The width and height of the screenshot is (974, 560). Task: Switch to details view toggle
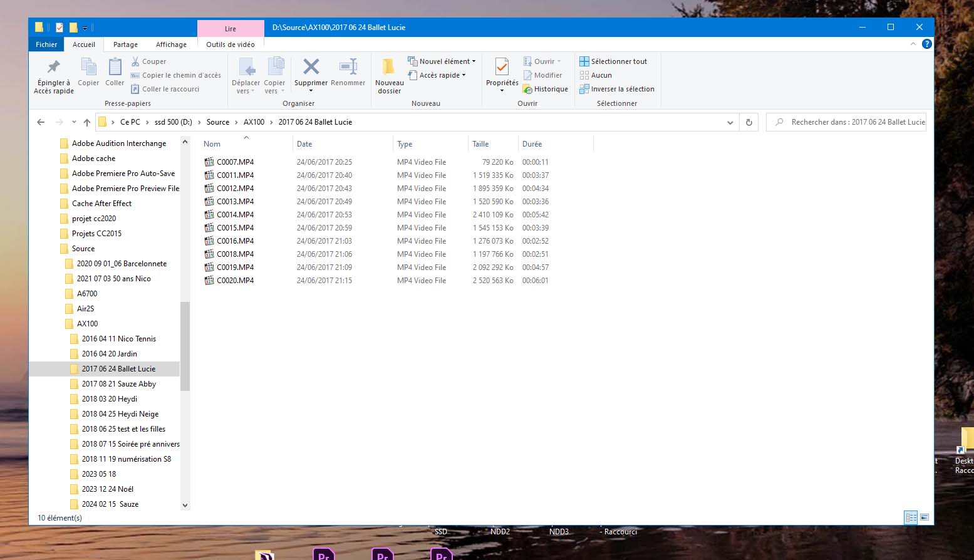911,517
